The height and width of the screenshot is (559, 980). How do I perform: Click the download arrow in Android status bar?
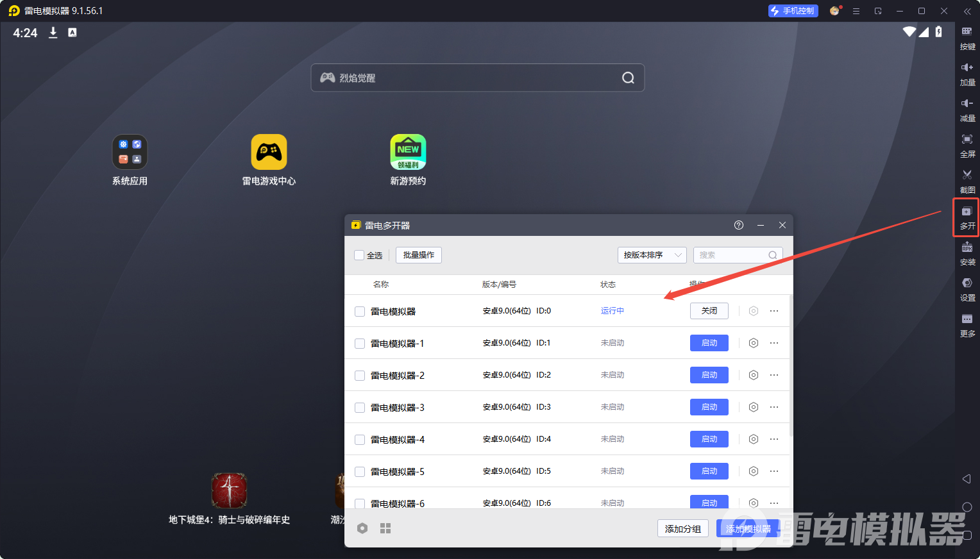tap(53, 33)
